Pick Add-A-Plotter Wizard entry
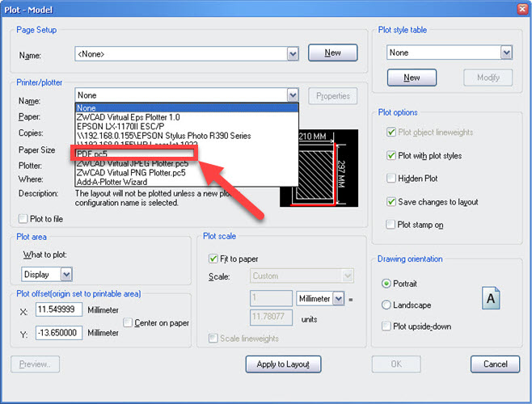 113,183
